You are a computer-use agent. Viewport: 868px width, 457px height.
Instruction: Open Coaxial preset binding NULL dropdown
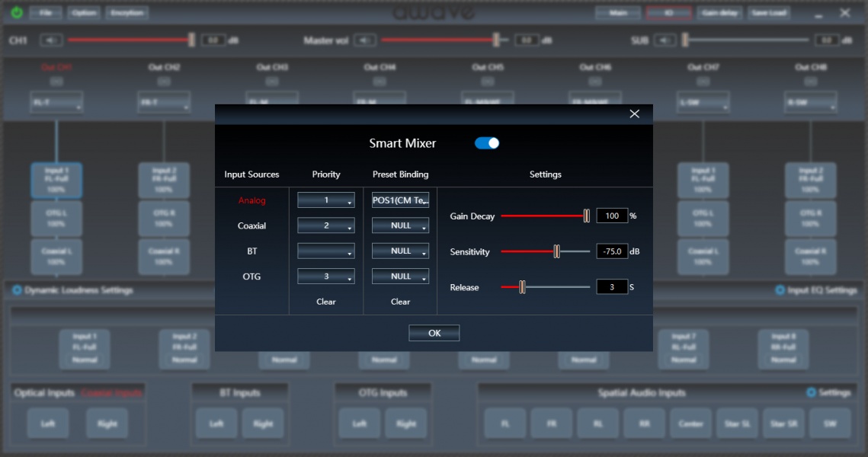[400, 225]
